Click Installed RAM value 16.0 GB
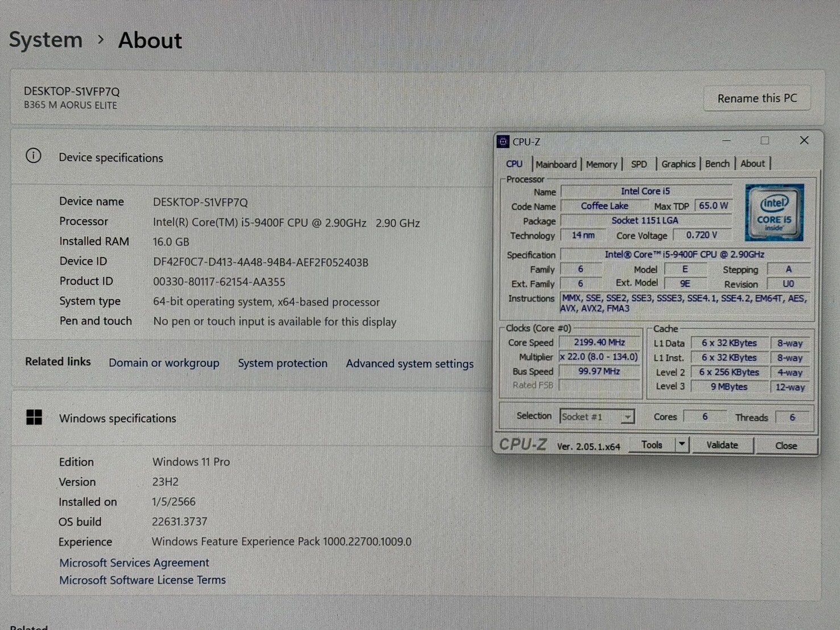This screenshot has height=630, width=840. 171,242
